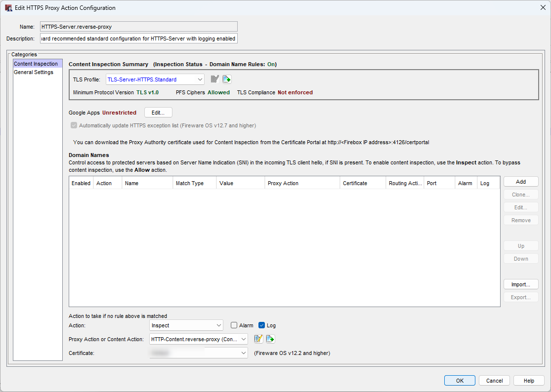Viewport: 551px width, 392px height.
Task: Click the Certificate column header
Action: pyautogui.click(x=363, y=183)
